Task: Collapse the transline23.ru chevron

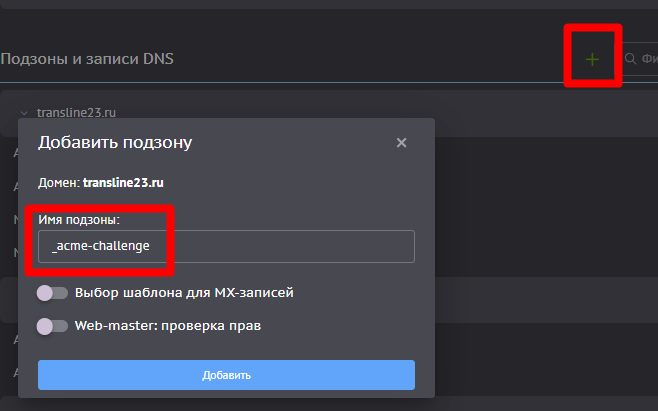Action: click(24, 113)
